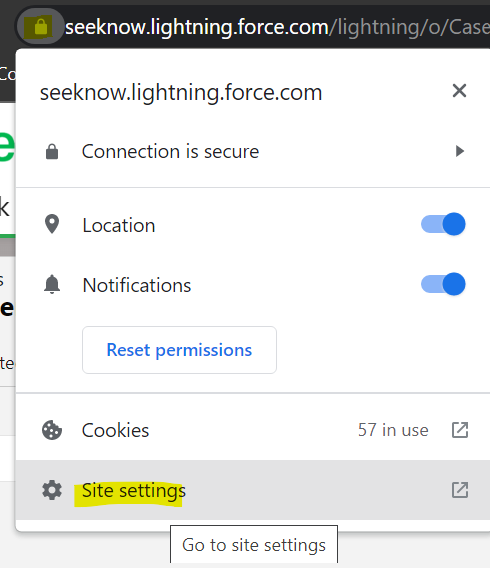This screenshot has height=568, width=490.
Task: Open the Site settings entry
Action: pyautogui.click(x=253, y=490)
